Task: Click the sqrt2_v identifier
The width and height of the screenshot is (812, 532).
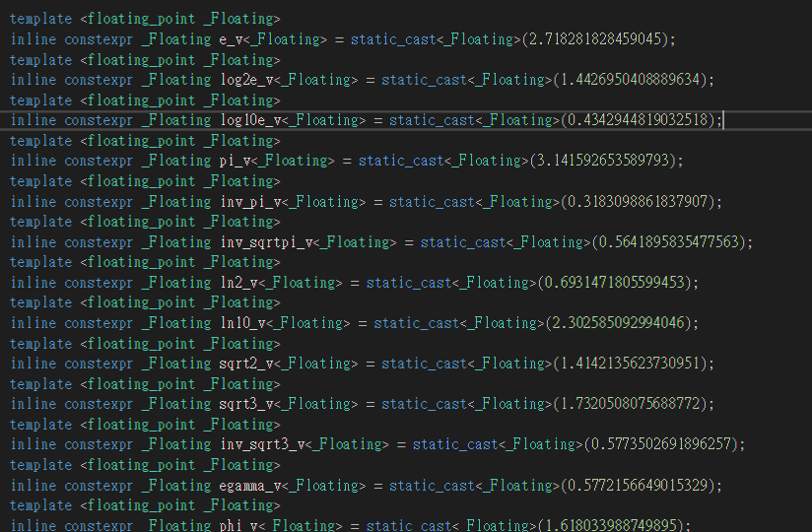Action: (248, 363)
